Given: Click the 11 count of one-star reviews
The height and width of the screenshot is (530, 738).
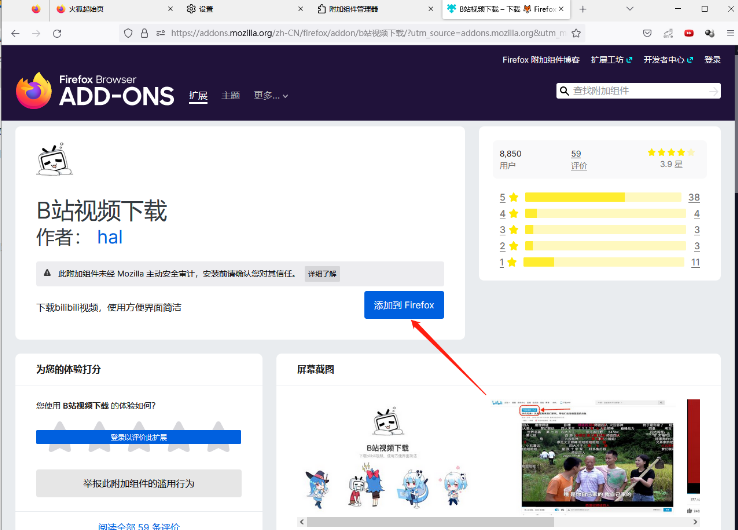Looking at the screenshot, I should click(695, 262).
